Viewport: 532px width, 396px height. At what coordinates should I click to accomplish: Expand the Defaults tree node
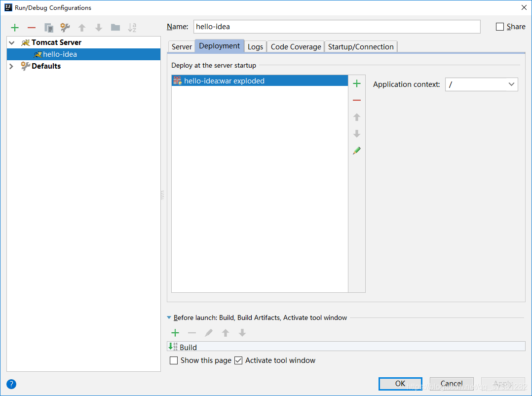pyautogui.click(x=11, y=66)
